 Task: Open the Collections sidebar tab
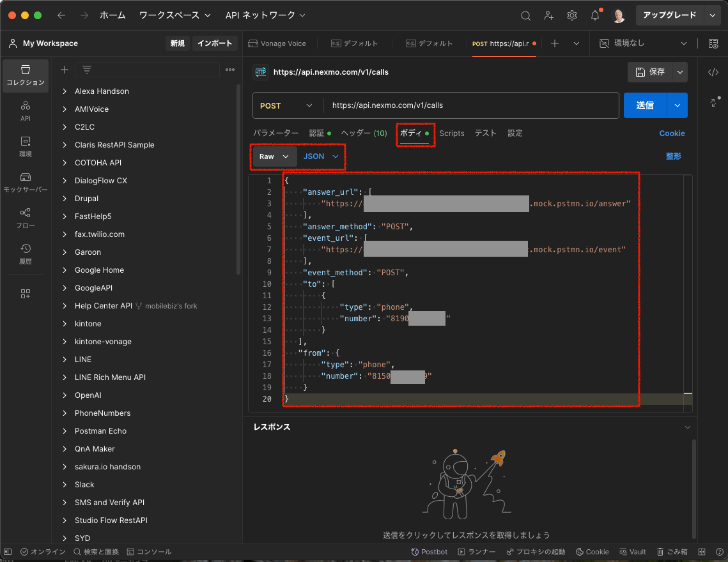point(26,75)
